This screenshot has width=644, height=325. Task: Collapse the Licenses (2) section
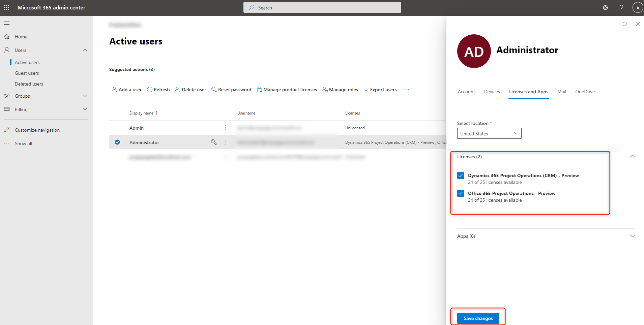pos(632,156)
